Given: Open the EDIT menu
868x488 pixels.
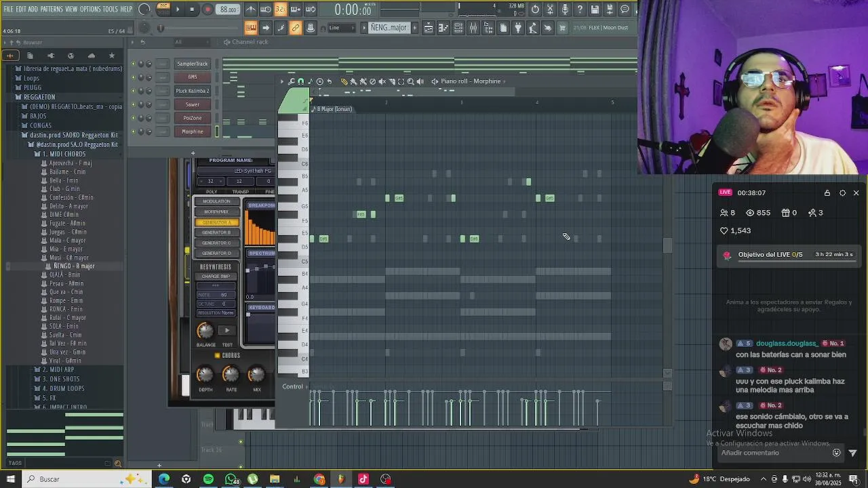Looking at the screenshot, I should coord(21,9).
